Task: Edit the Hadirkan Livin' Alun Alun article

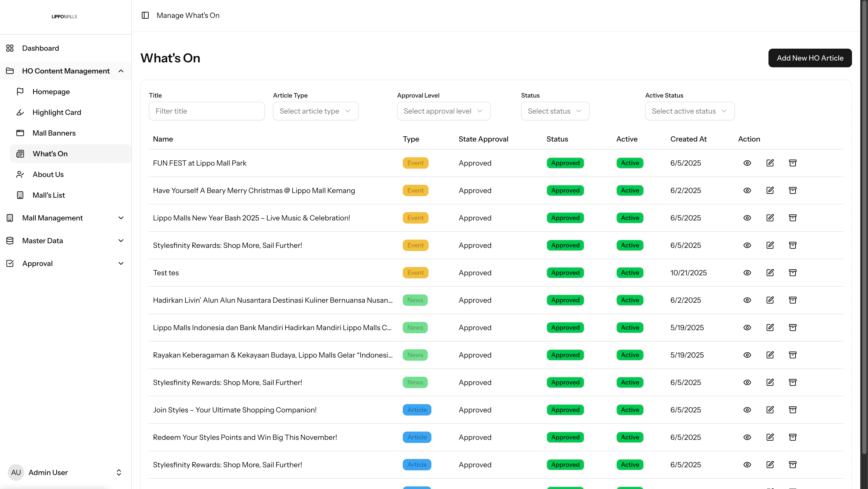Action: tap(770, 300)
